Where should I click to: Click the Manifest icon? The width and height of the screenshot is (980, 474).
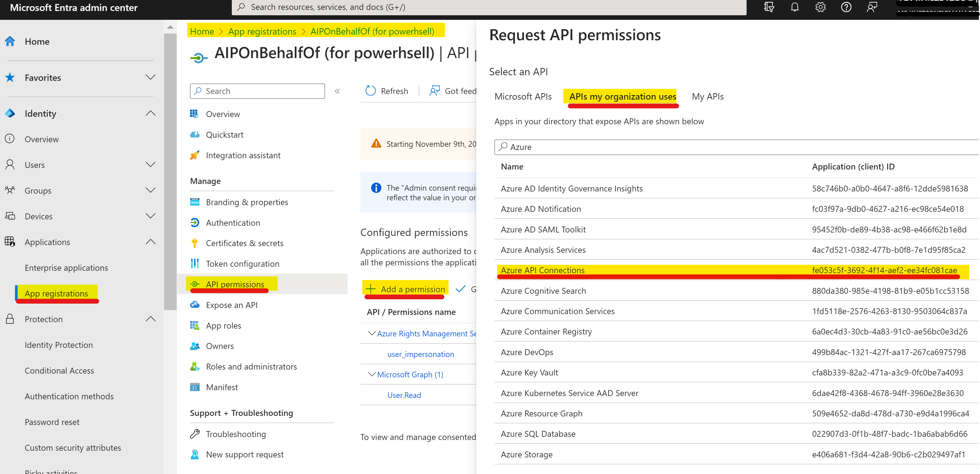(195, 387)
